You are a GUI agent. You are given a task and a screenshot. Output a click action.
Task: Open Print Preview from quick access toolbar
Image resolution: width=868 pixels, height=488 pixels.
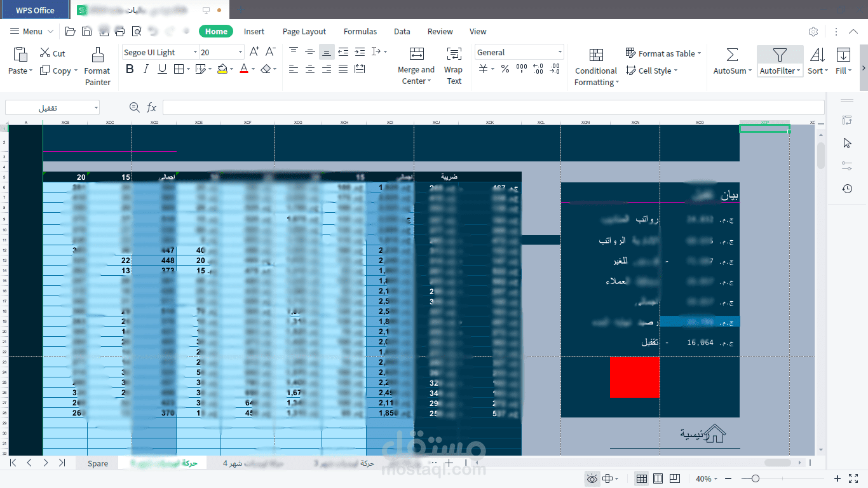137,31
